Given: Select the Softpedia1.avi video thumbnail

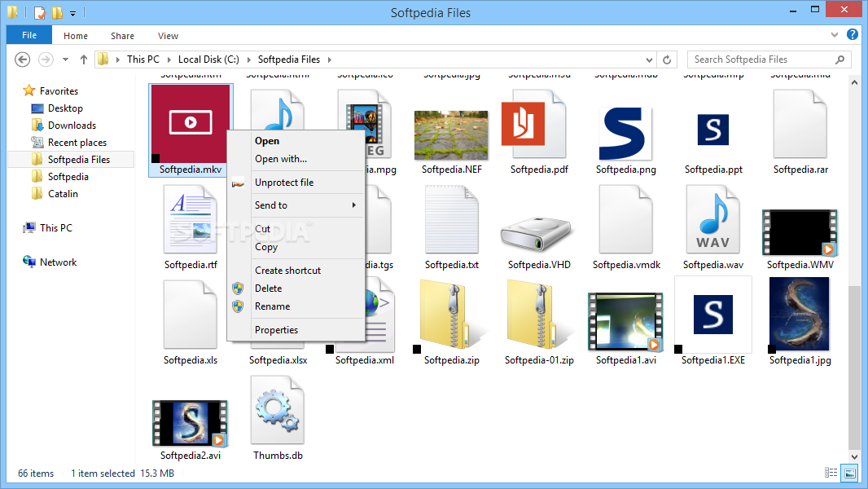Looking at the screenshot, I should (625, 322).
